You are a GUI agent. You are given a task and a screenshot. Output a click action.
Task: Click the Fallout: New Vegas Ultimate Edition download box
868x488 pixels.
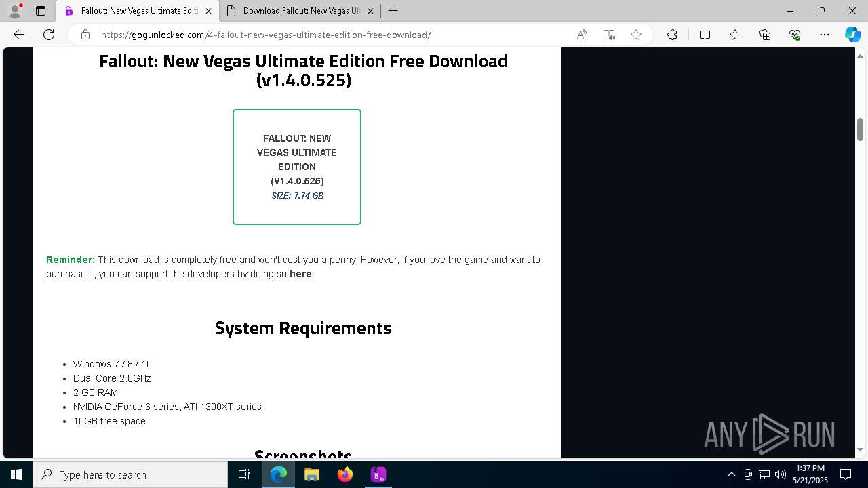(297, 167)
